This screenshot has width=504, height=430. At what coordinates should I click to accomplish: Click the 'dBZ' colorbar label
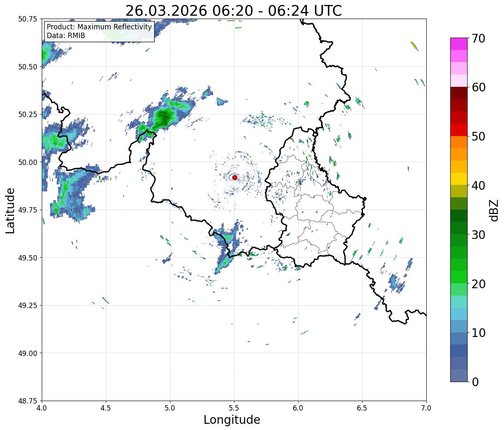[493, 210]
